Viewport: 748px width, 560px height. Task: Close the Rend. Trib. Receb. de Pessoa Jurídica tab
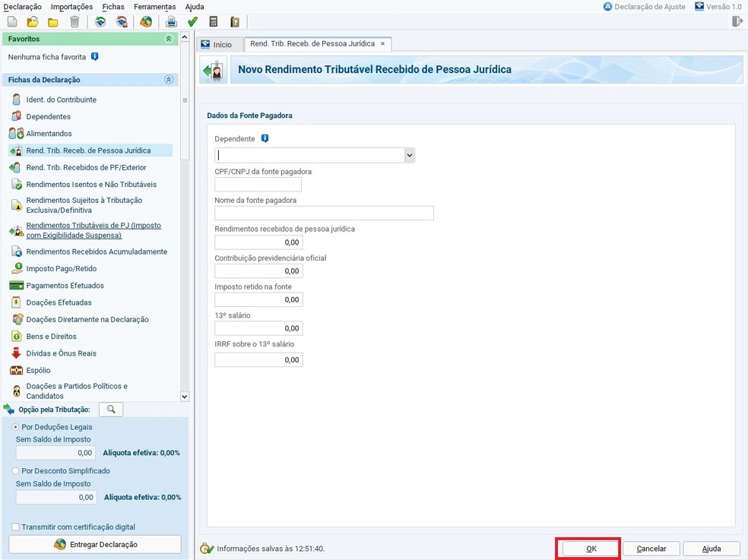382,43
